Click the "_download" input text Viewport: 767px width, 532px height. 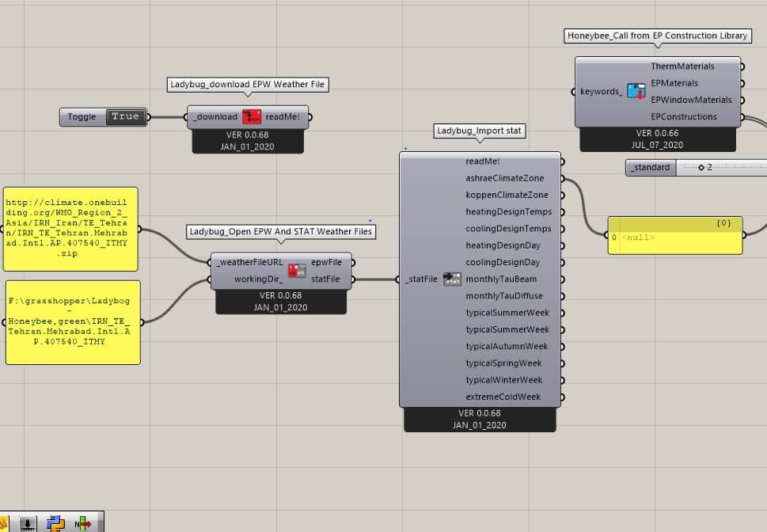tap(215, 117)
